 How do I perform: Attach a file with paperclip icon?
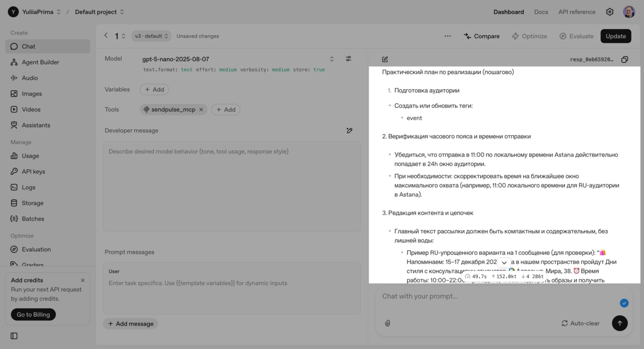pyautogui.click(x=387, y=323)
